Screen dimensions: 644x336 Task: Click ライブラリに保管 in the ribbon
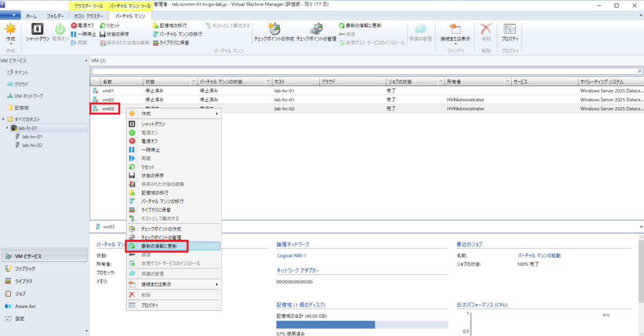coord(171,42)
